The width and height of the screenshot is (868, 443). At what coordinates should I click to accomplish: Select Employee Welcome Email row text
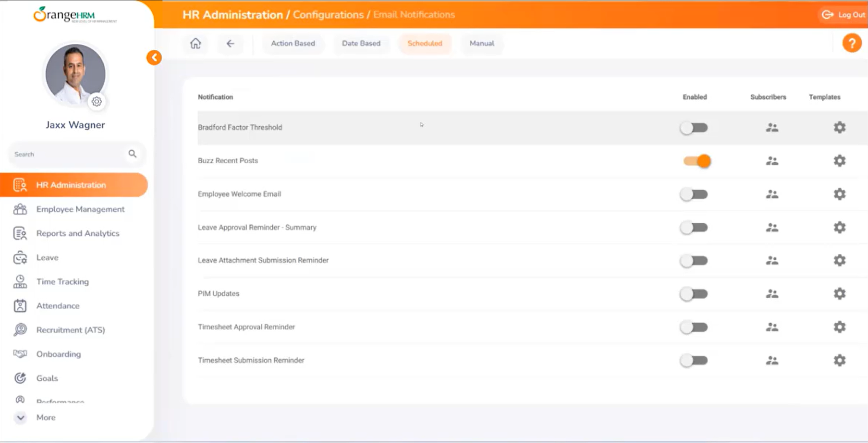click(x=239, y=194)
